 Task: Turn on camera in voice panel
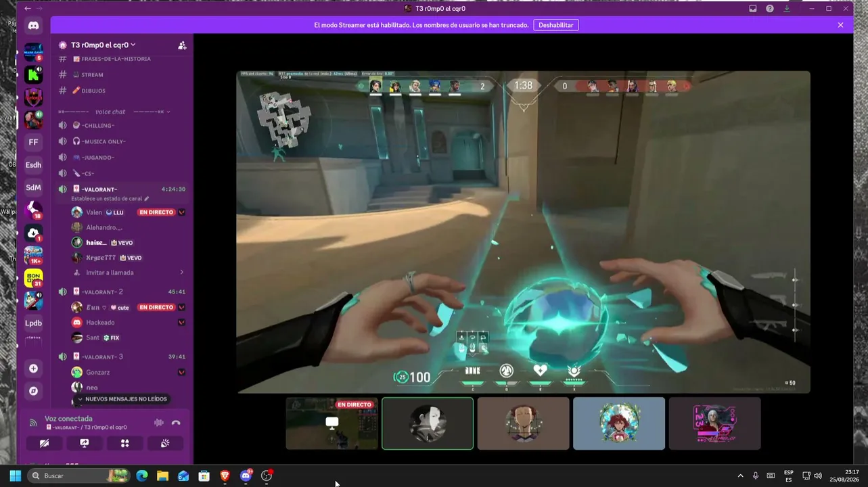coord(44,443)
